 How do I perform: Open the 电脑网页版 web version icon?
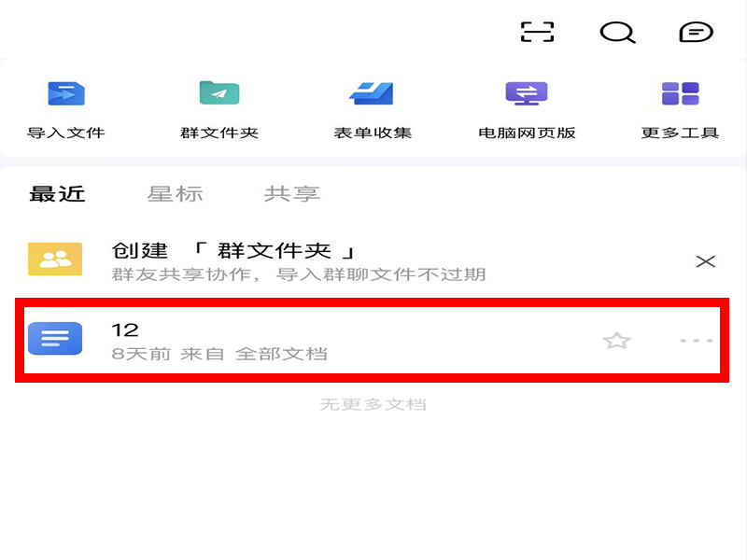[x=527, y=93]
